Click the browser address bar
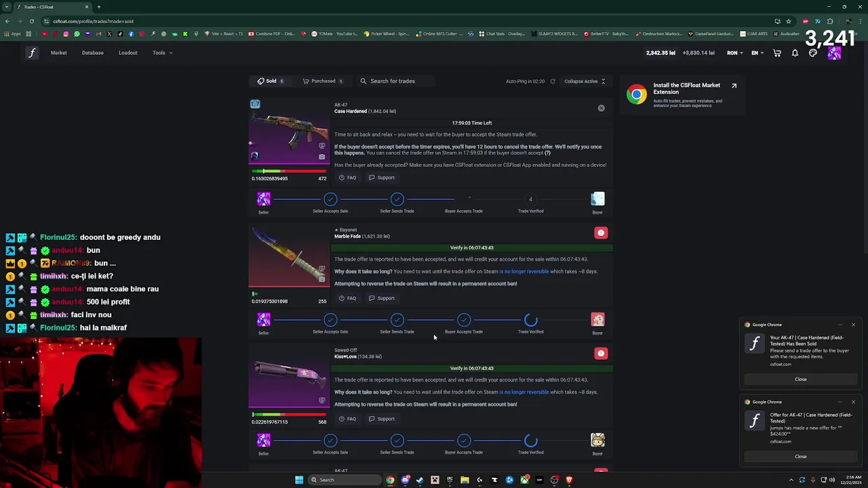The image size is (868, 488). [x=407, y=21]
